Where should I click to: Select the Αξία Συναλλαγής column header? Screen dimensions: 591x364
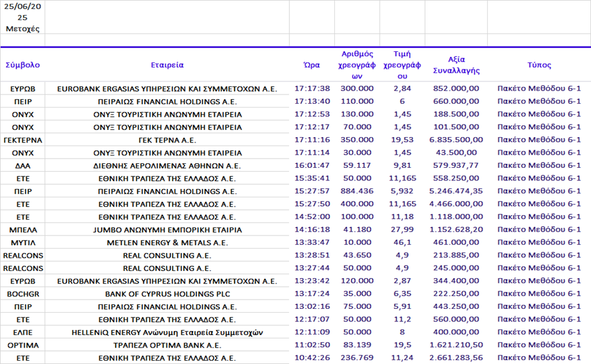point(456,65)
